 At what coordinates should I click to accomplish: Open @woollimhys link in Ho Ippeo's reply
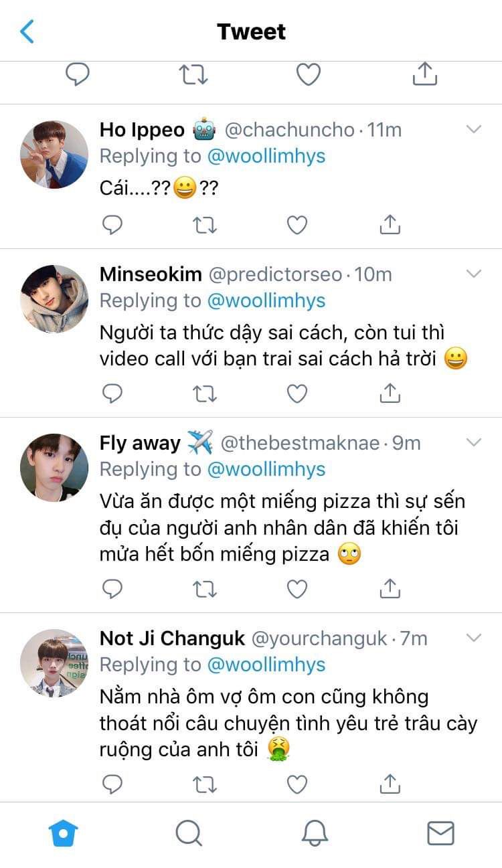pyautogui.click(x=266, y=157)
